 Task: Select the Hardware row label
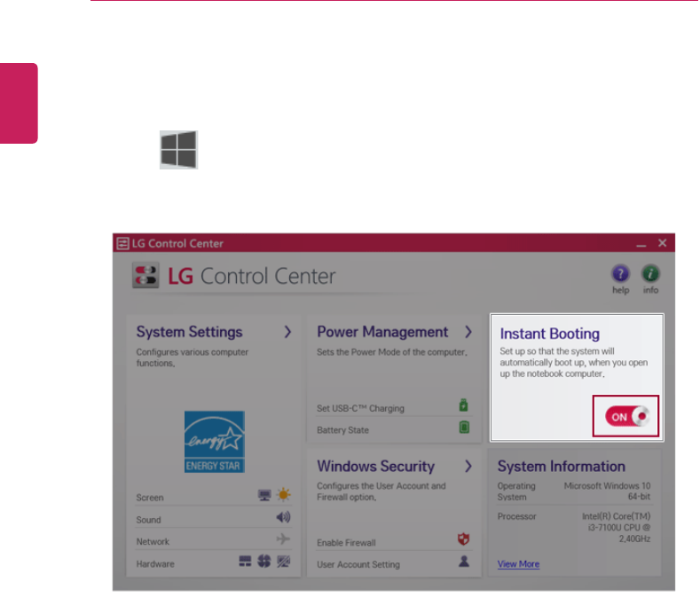[x=155, y=564]
